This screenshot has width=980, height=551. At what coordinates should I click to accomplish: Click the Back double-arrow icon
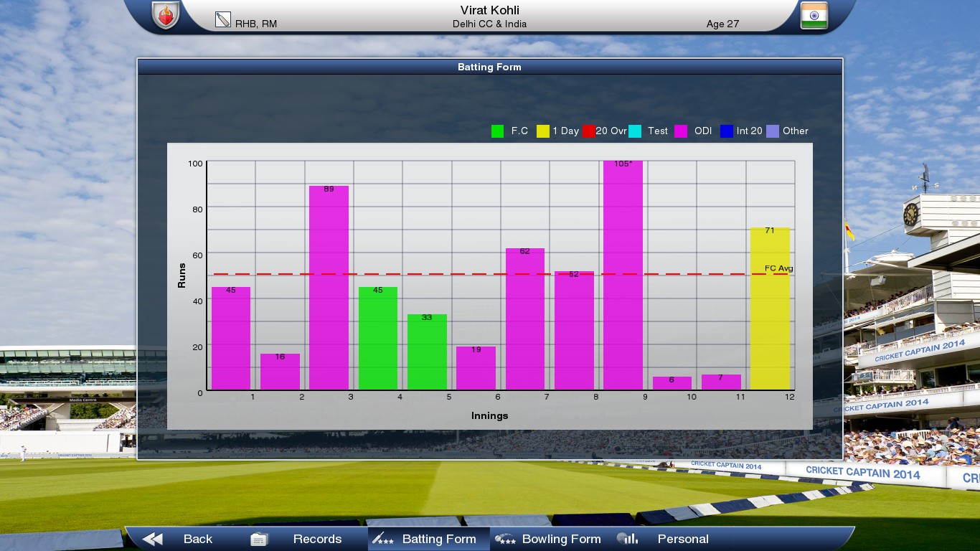152,539
